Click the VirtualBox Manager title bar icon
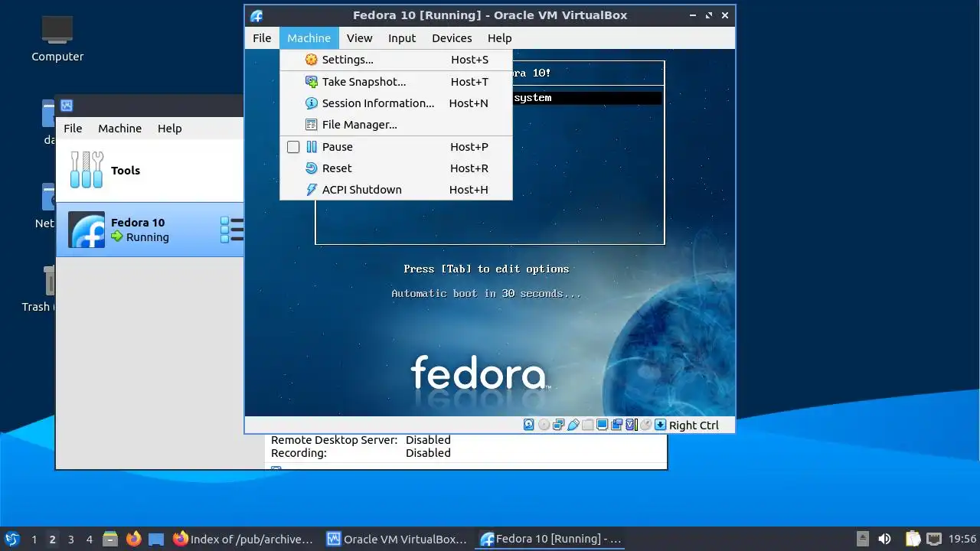Viewport: 980px width, 551px height. [67, 106]
